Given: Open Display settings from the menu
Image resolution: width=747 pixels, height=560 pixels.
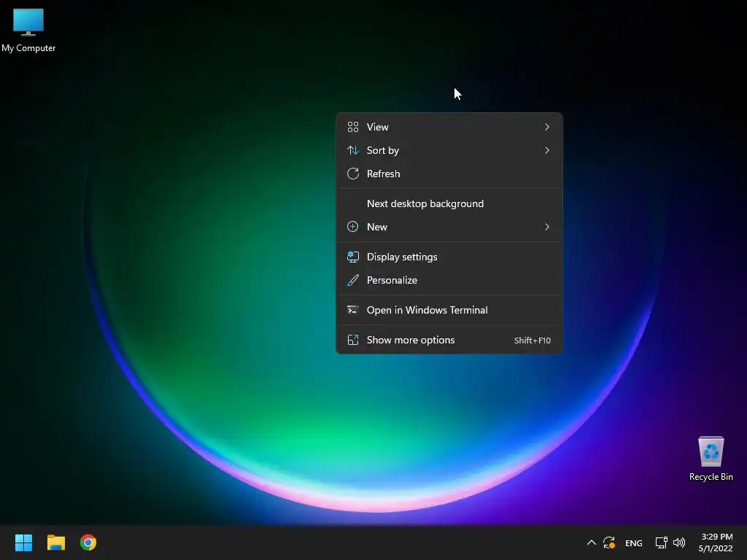Looking at the screenshot, I should click(449, 257).
